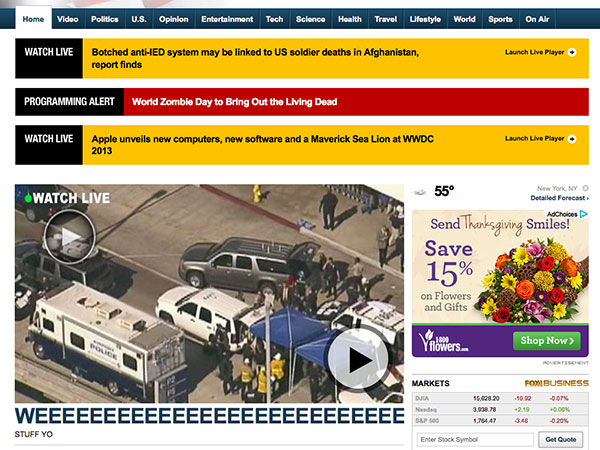Click the arrow icon on Apple WWDC Launch Live Player

coord(571,135)
